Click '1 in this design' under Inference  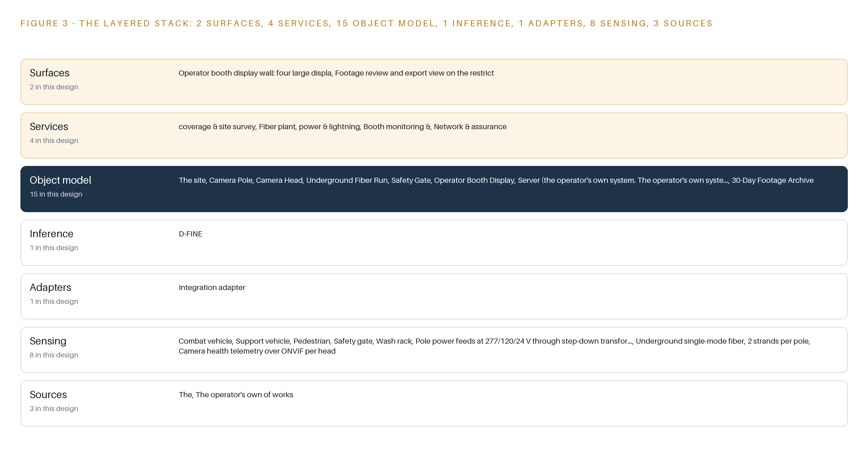coord(54,248)
